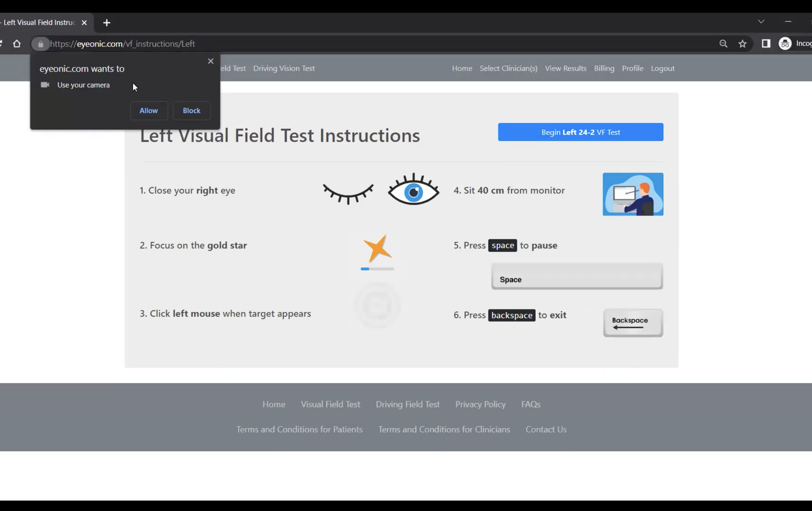The height and width of the screenshot is (511, 812).
Task: Click Logout in top navigation
Action: (663, 69)
